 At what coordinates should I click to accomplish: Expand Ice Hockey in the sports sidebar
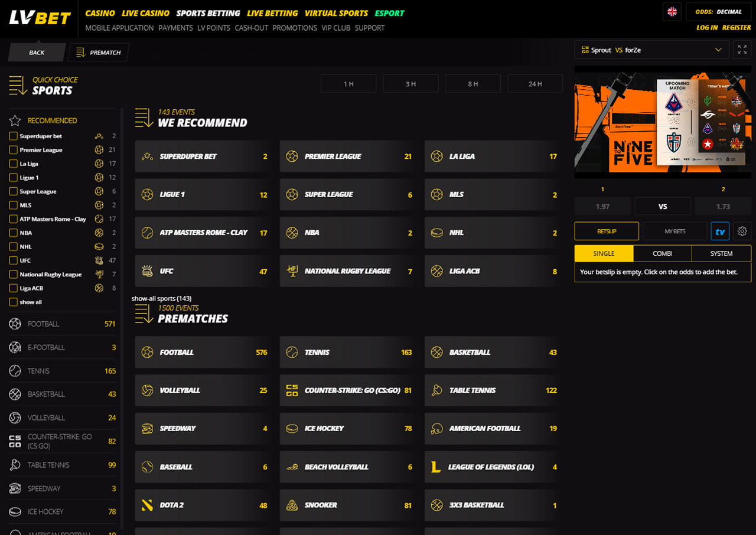(62, 511)
